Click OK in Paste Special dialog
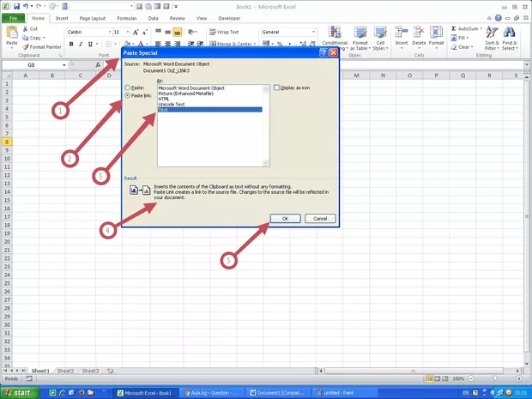532x399 pixels. [286, 219]
